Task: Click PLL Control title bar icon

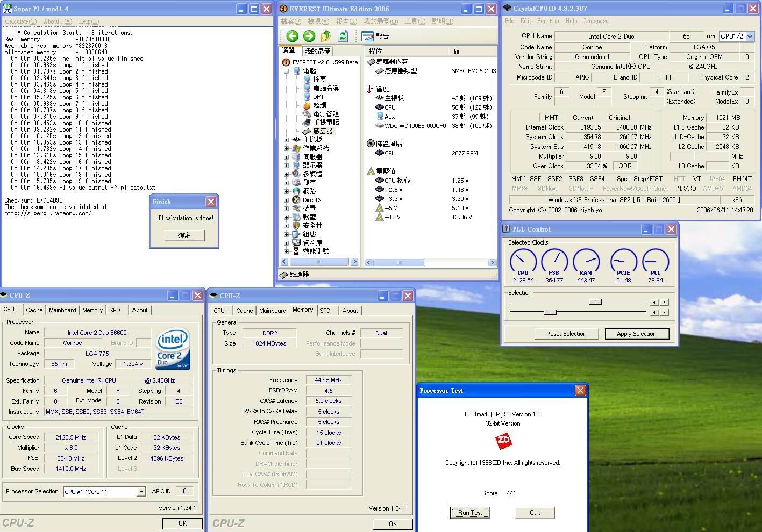Action: [x=506, y=229]
